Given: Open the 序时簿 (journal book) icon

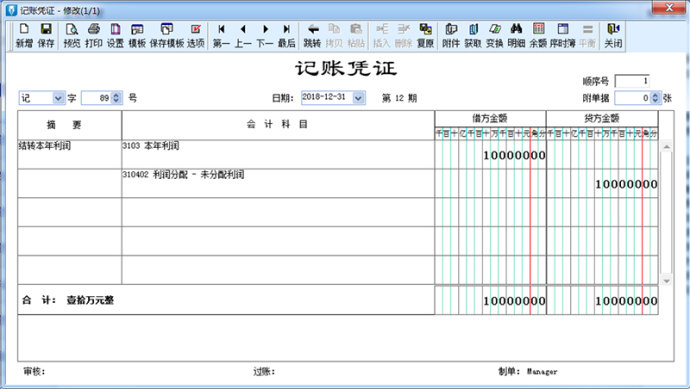Looking at the screenshot, I should click(563, 35).
